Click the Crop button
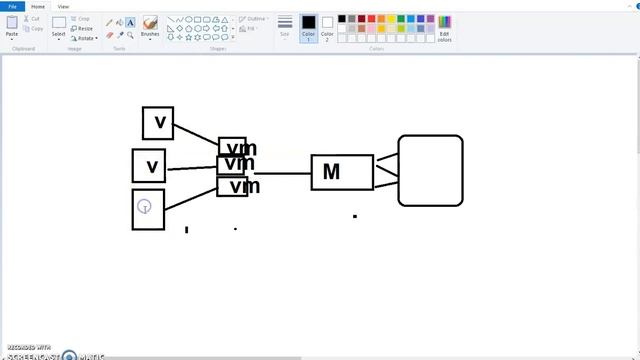Image resolution: width=640 pixels, height=360 pixels. coord(80,19)
